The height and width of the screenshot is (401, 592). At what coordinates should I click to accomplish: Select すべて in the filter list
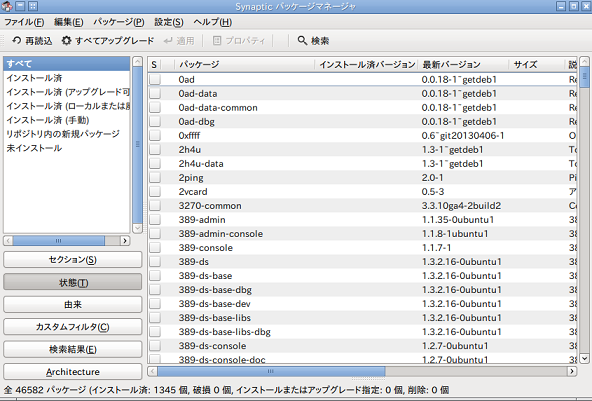tap(66, 64)
